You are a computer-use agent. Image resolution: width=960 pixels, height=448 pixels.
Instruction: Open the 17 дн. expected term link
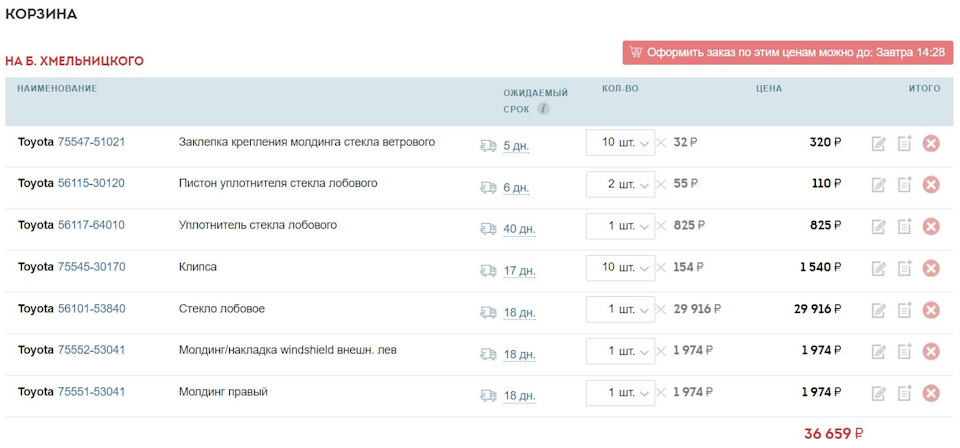click(x=519, y=271)
